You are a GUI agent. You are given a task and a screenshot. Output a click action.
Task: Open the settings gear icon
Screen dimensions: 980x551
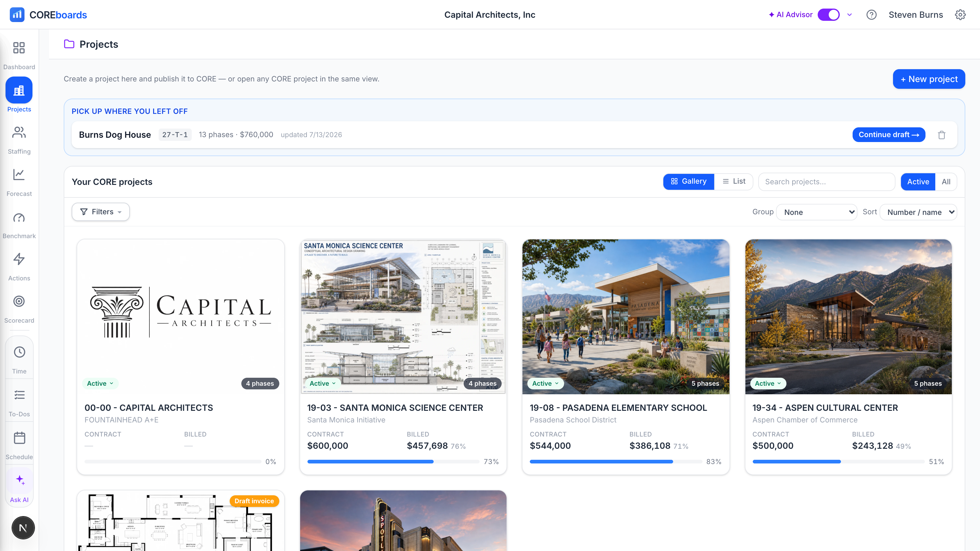[960, 15]
